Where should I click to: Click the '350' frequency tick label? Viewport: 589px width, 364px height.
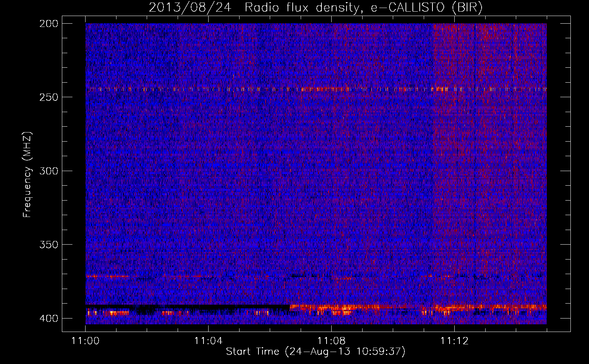tap(48, 244)
